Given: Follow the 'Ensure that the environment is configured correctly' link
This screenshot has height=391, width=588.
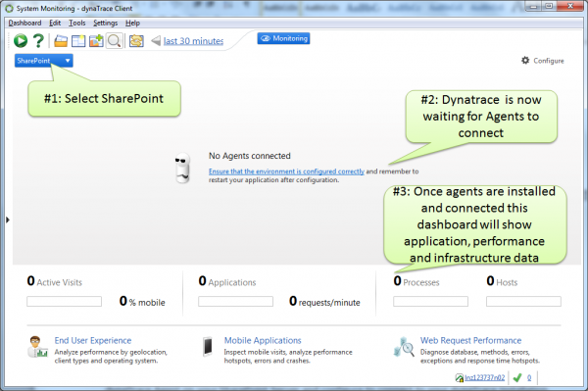Looking at the screenshot, I should (x=286, y=171).
